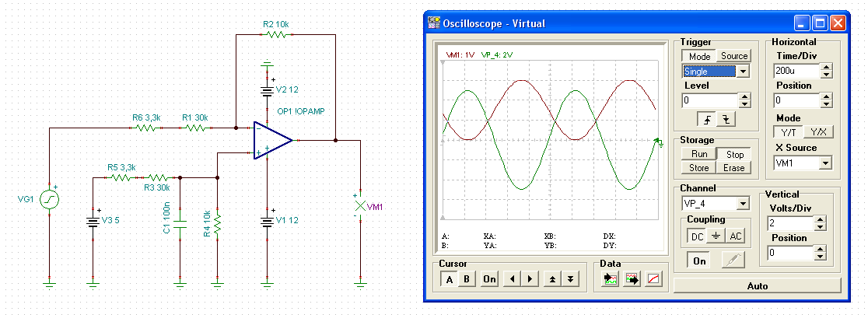Select the R3 30k resistor symbol
This screenshot has height=315, width=868.
click(x=158, y=177)
